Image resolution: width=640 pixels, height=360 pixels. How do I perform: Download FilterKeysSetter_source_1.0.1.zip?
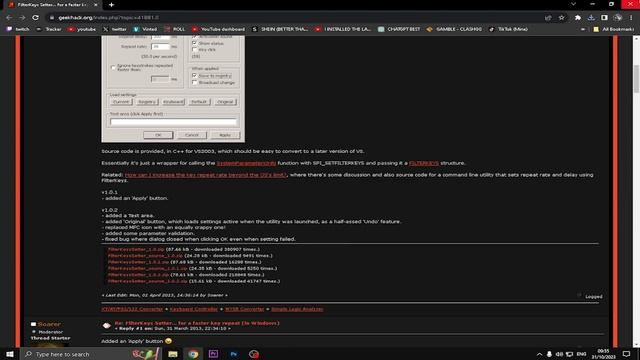click(147, 268)
